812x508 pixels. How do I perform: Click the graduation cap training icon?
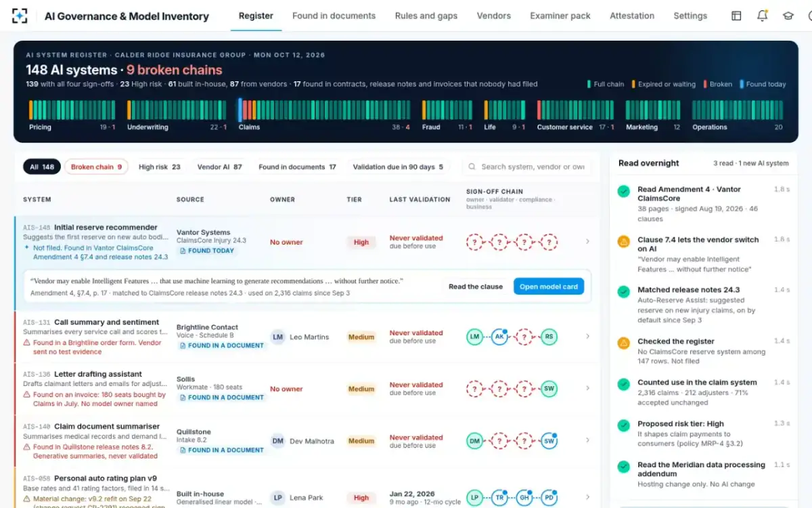(x=788, y=16)
